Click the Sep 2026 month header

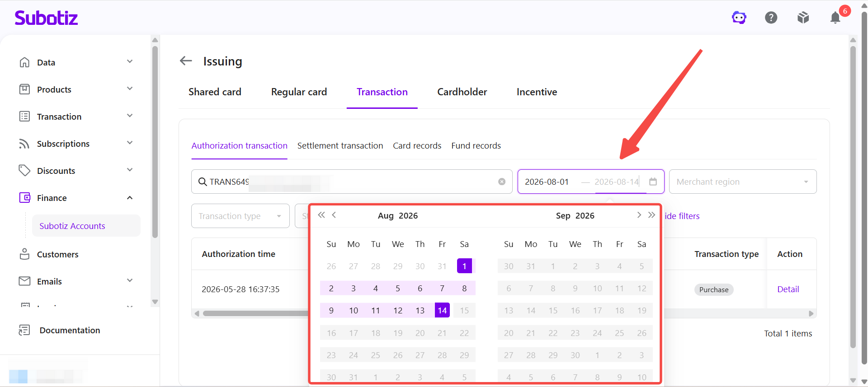click(575, 215)
